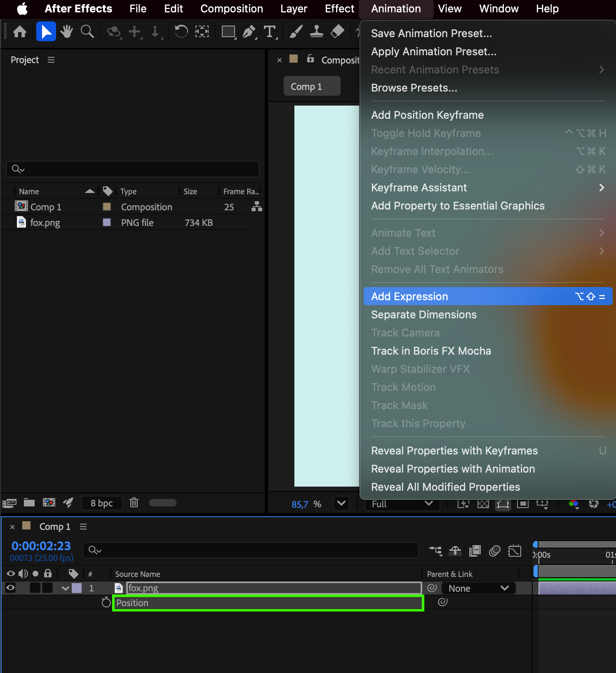Select the Dolly camera tool

[155, 32]
